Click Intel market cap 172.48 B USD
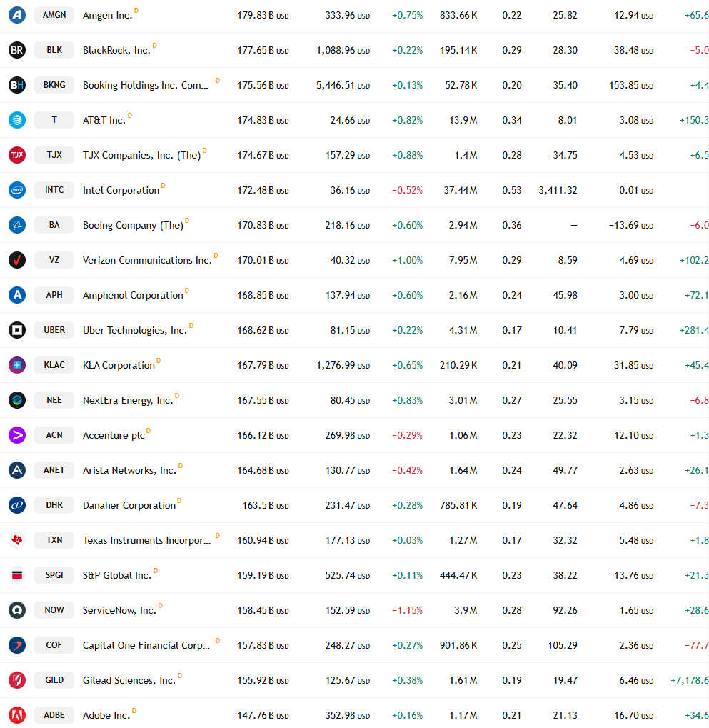 (263, 190)
